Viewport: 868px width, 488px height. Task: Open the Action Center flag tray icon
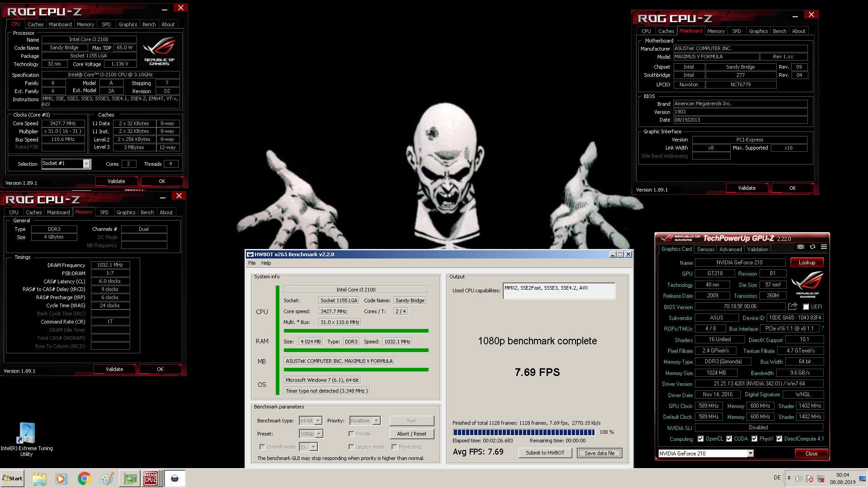coord(810,479)
